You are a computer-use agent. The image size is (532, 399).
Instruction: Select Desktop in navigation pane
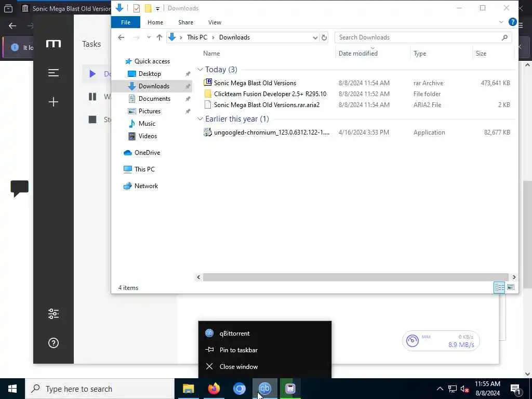tap(150, 74)
